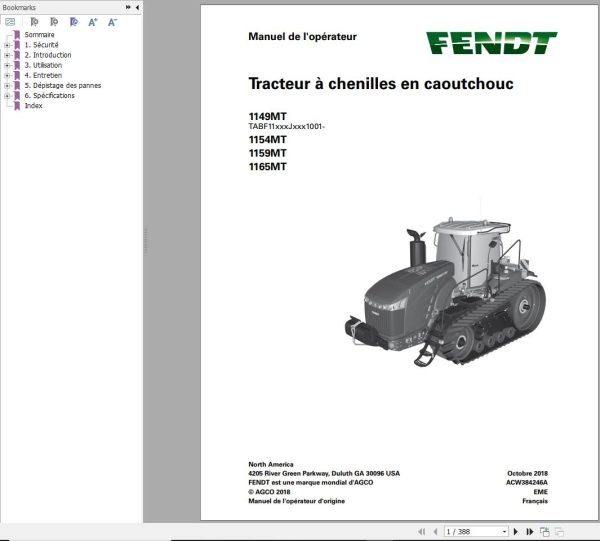Click the model number 1149MT
The width and height of the screenshot is (600, 541).
tap(267, 116)
